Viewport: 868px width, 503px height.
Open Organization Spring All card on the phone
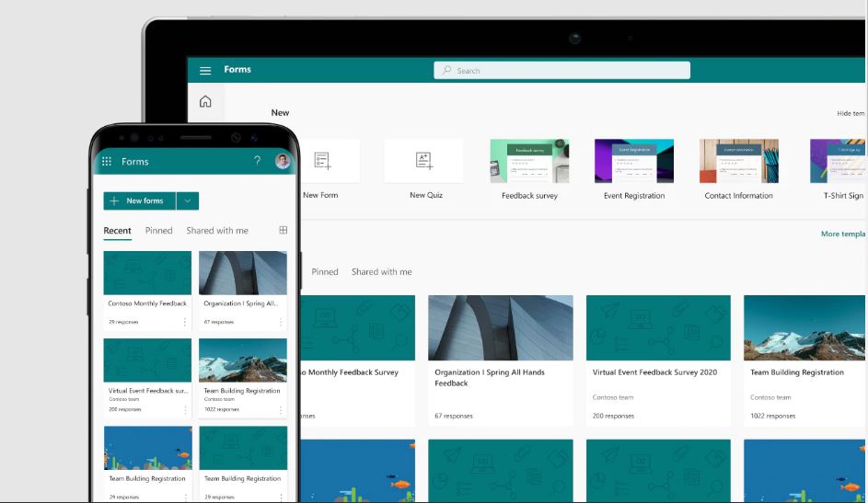(x=242, y=291)
